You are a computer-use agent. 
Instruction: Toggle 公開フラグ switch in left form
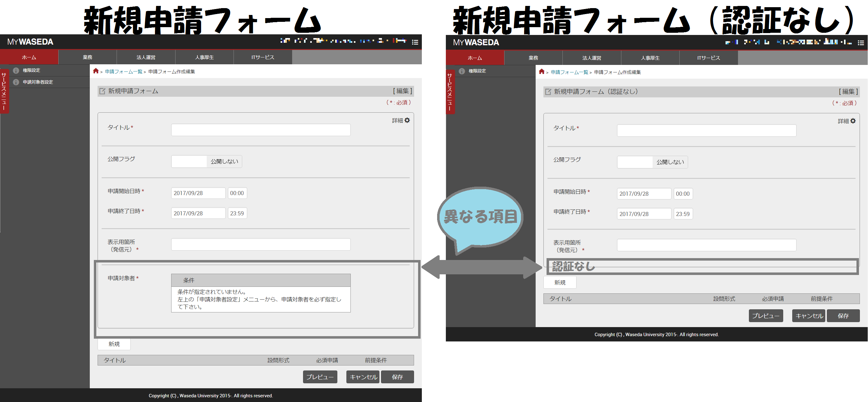coord(206,162)
